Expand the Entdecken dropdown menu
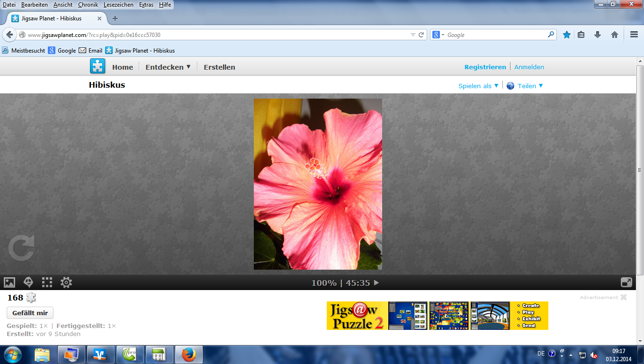The image size is (644, 364). (x=168, y=67)
